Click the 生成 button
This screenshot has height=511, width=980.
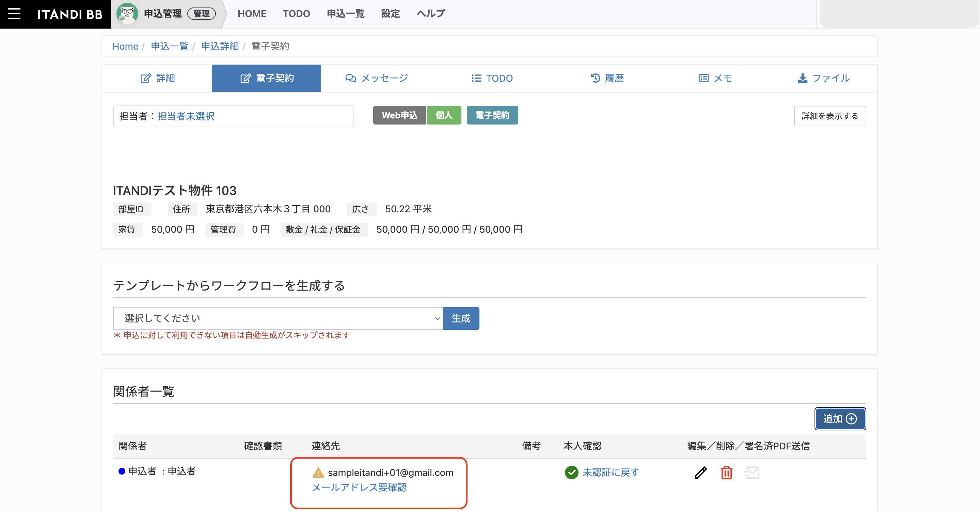461,318
